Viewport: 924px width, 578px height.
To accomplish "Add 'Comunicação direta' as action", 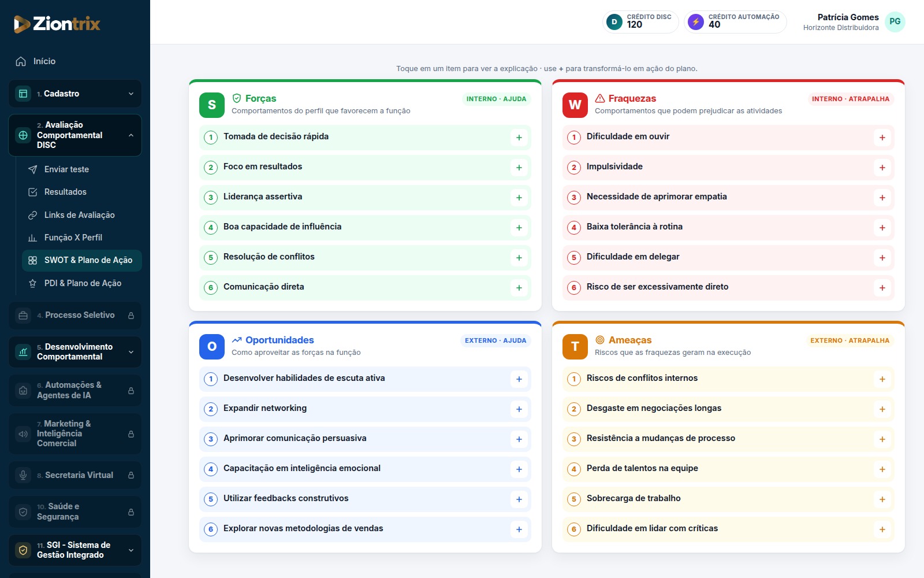I will click(x=519, y=288).
